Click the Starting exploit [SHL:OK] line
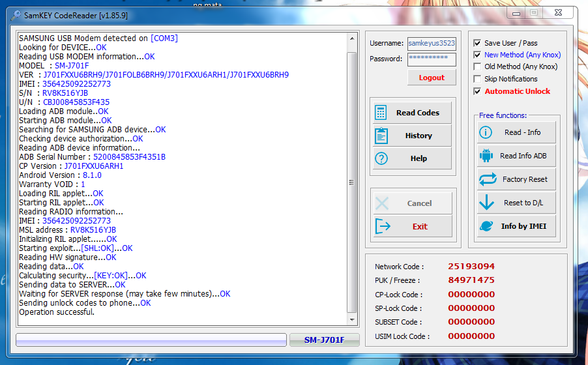Image resolution: width=588 pixels, height=365 pixels. point(76,248)
